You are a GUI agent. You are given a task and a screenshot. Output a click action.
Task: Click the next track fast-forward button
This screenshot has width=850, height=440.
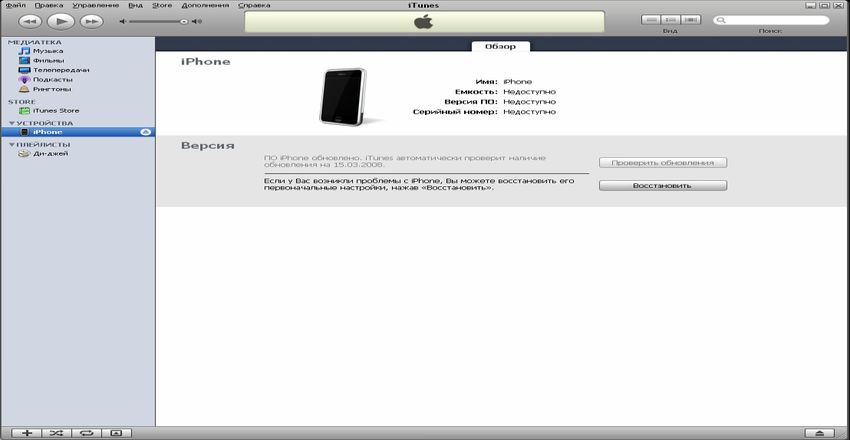92,21
